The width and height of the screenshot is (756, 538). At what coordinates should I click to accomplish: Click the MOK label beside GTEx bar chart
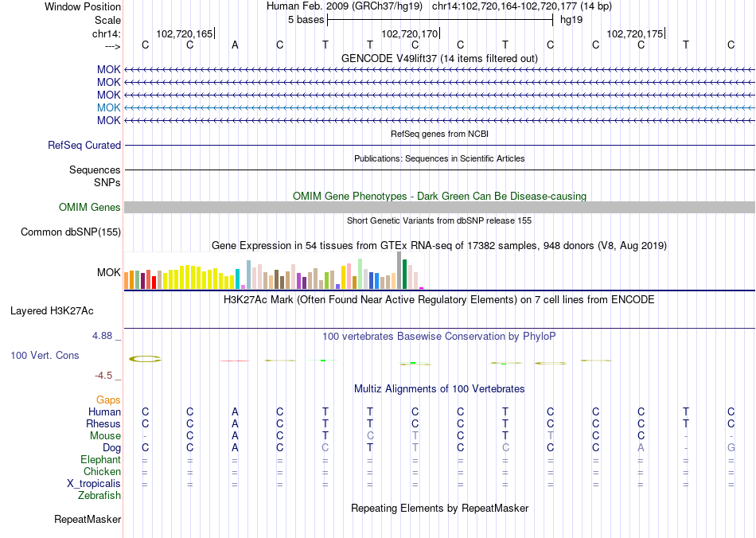(108, 272)
